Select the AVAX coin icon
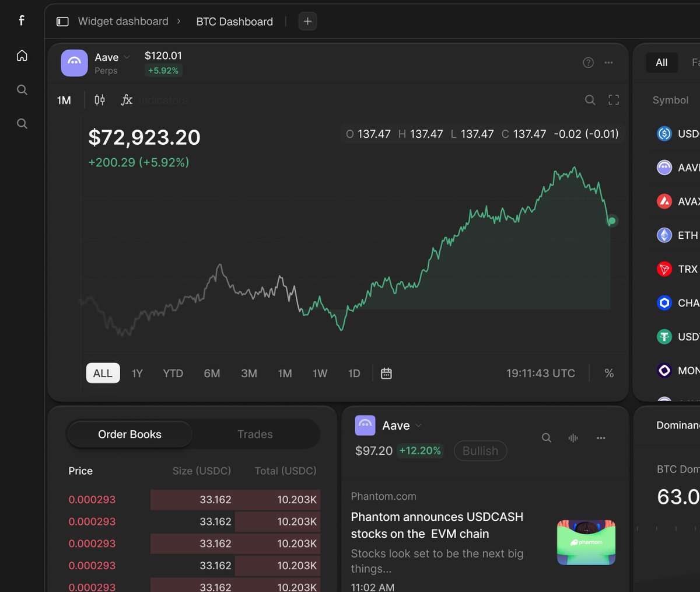Screen dimensions: 700x592 (x=664, y=201)
